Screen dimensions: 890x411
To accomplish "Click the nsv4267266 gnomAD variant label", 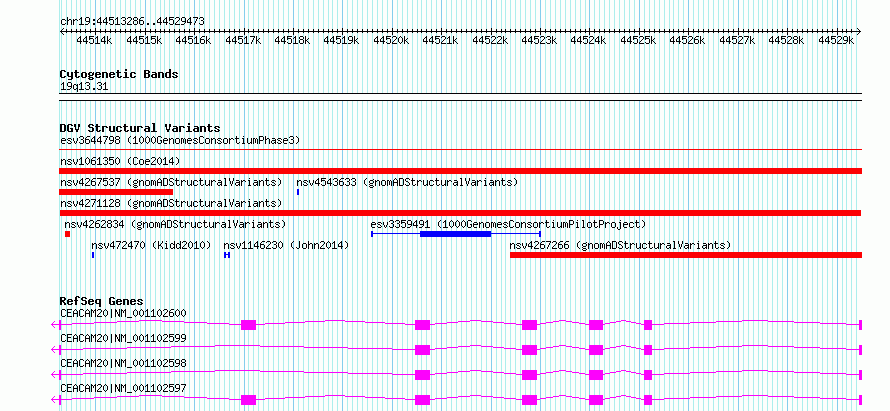I will pos(620,245).
